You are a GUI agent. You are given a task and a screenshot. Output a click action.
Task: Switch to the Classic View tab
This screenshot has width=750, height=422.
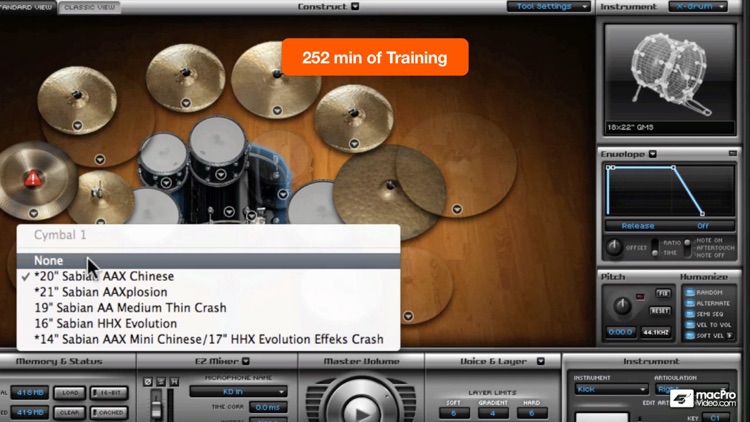89,7
